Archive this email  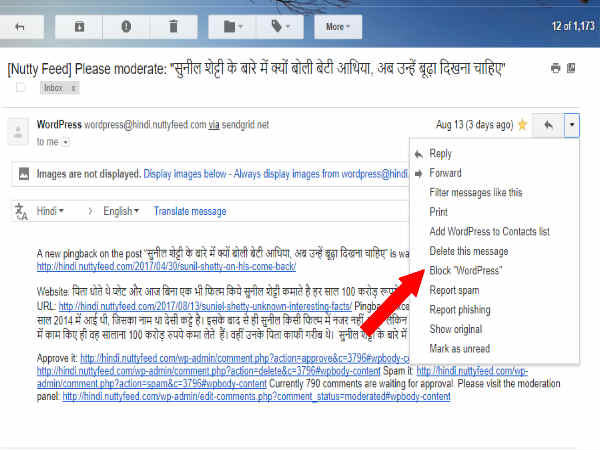(79, 27)
